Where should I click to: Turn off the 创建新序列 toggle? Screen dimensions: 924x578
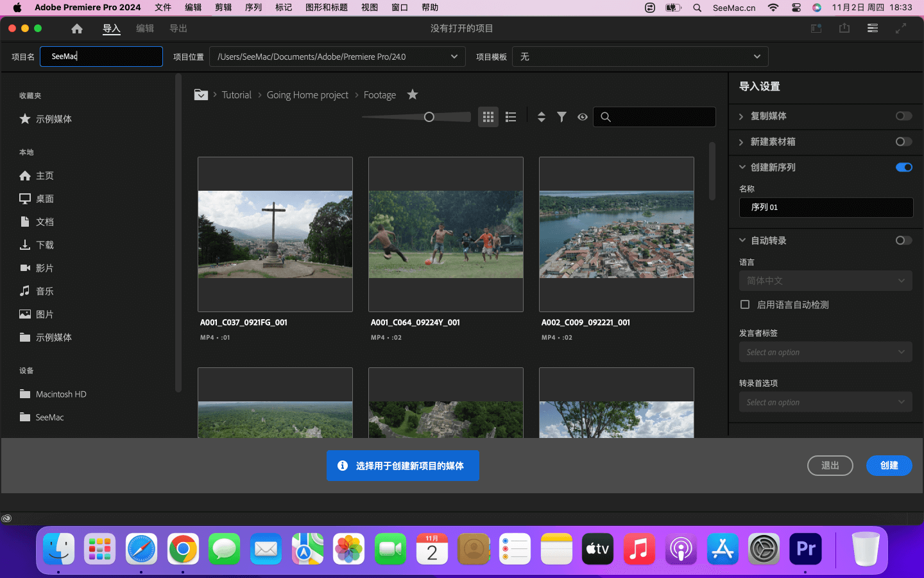point(903,168)
